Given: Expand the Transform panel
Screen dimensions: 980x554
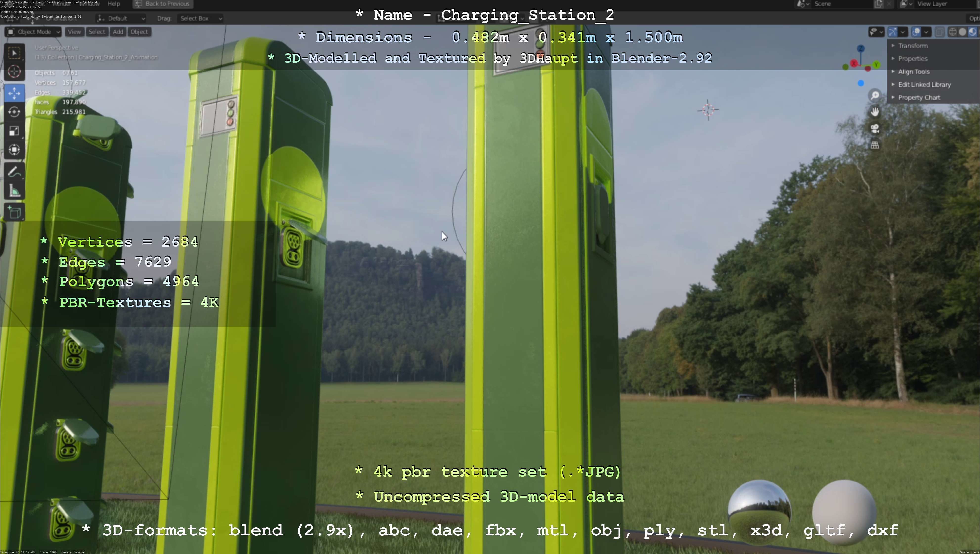Looking at the screenshot, I should point(913,46).
